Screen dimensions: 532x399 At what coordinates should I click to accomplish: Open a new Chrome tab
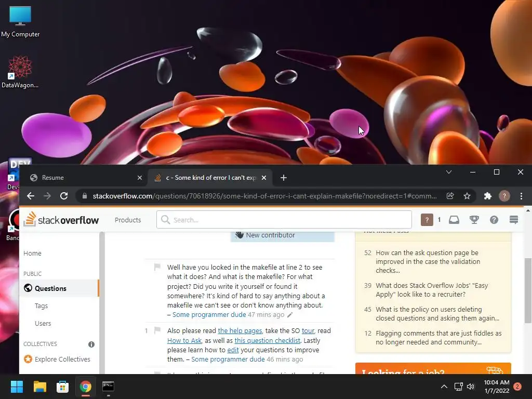(x=284, y=178)
